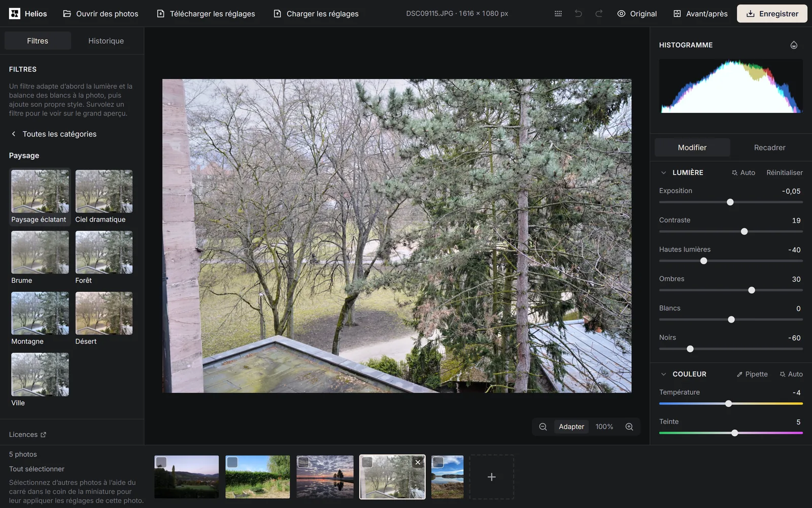Viewport: 812px width, 508px height.
Task: Click Charger les réglages
Action: (316, 14)
